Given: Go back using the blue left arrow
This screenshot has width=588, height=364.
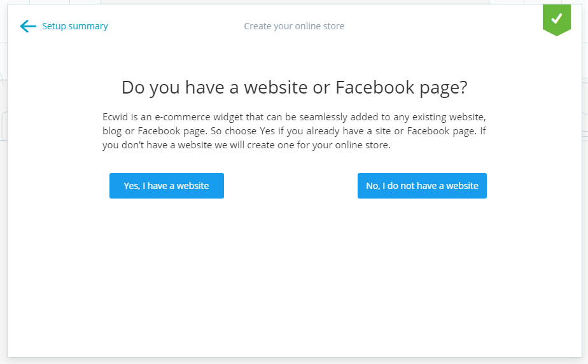Looking at the screenshot, I should (28, 26).
